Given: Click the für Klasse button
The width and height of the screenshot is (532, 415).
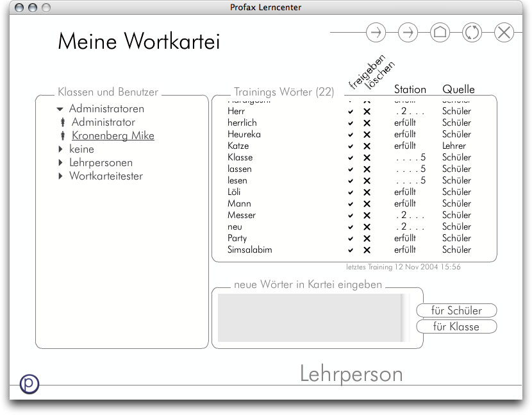Looking at the screenshot, I should point(456,326).
